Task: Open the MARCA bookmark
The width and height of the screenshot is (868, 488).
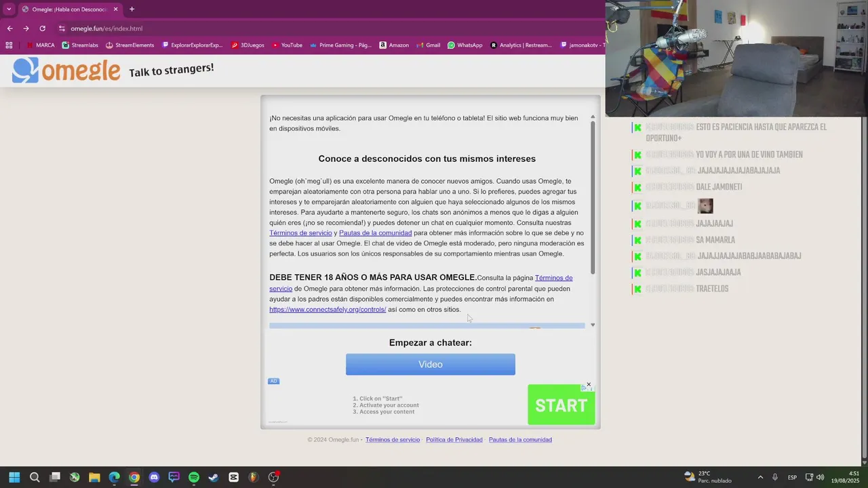Action: (41, 45)
